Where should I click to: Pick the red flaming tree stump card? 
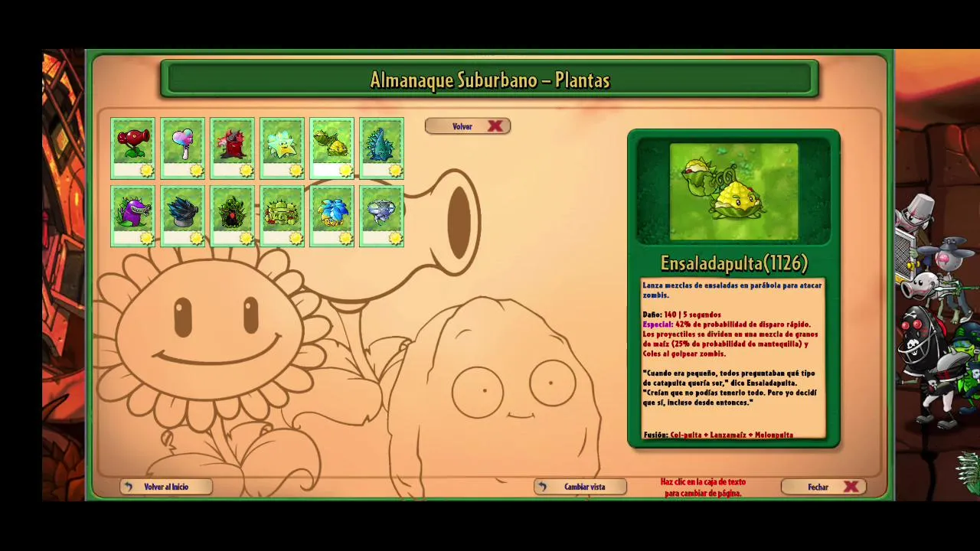pos(232,148)
